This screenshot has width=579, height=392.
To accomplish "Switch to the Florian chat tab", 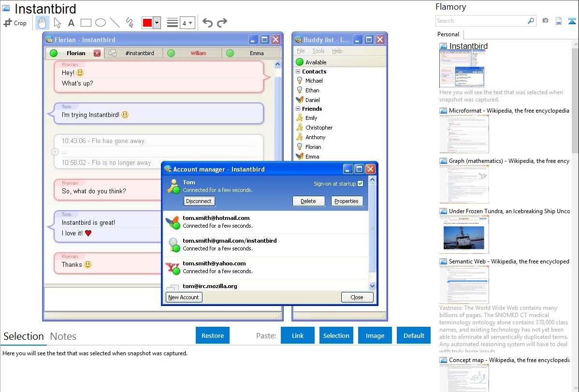I will coord(75,53).
